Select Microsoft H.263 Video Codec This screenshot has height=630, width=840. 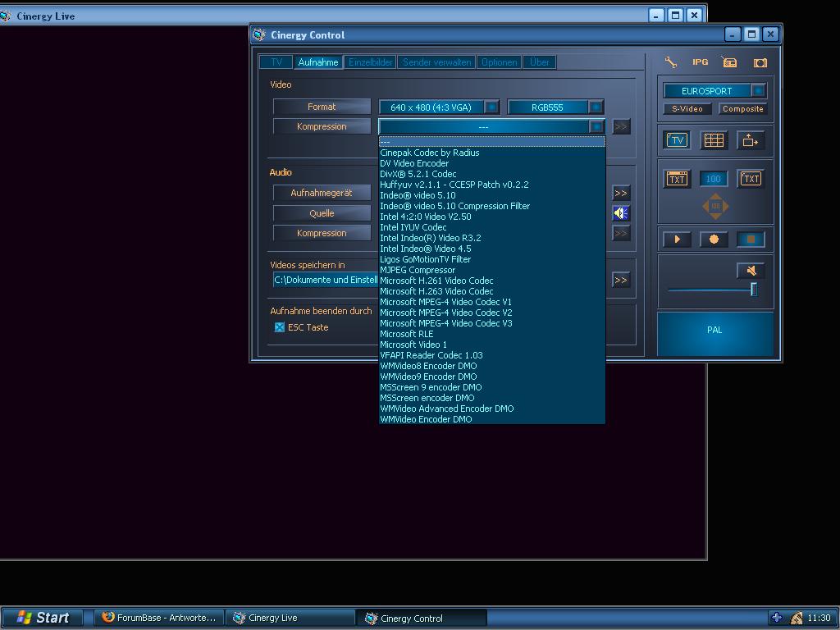492,291
